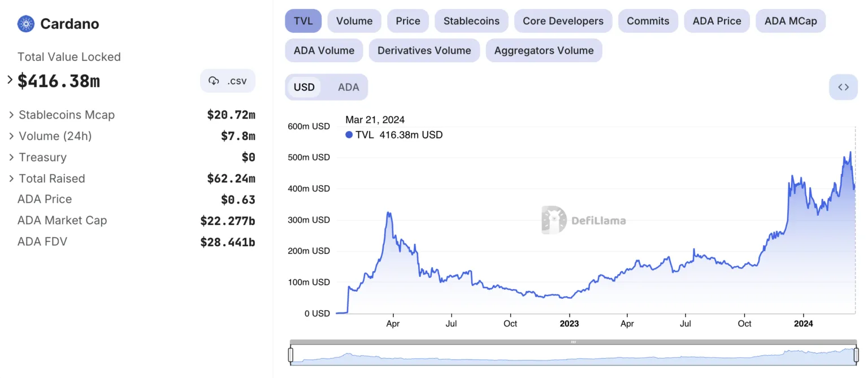Click the blue TVL legend dot

pos(349,135)
